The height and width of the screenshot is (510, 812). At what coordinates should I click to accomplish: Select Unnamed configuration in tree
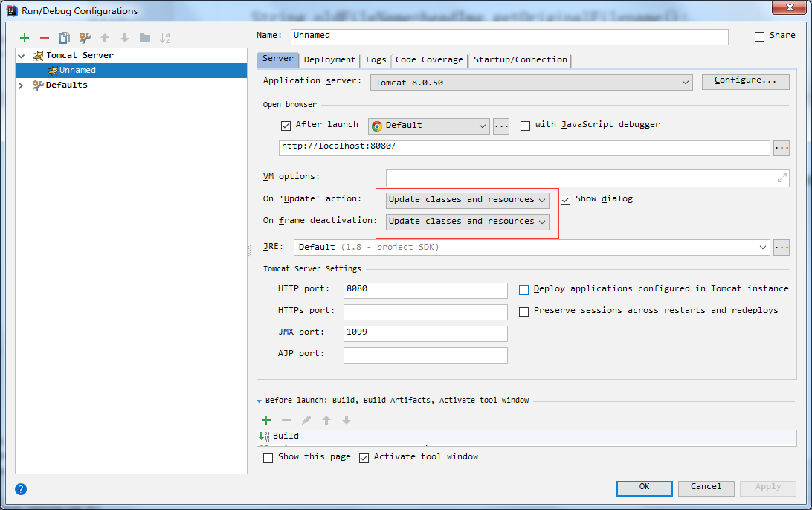tap(131, 71)
